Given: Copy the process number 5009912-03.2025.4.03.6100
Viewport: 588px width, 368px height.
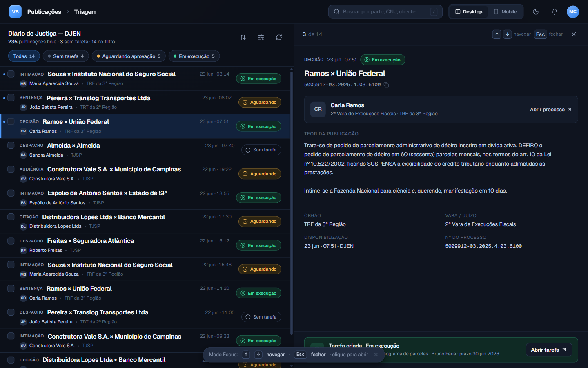Looking at the screenshot, I should [386, 85].
